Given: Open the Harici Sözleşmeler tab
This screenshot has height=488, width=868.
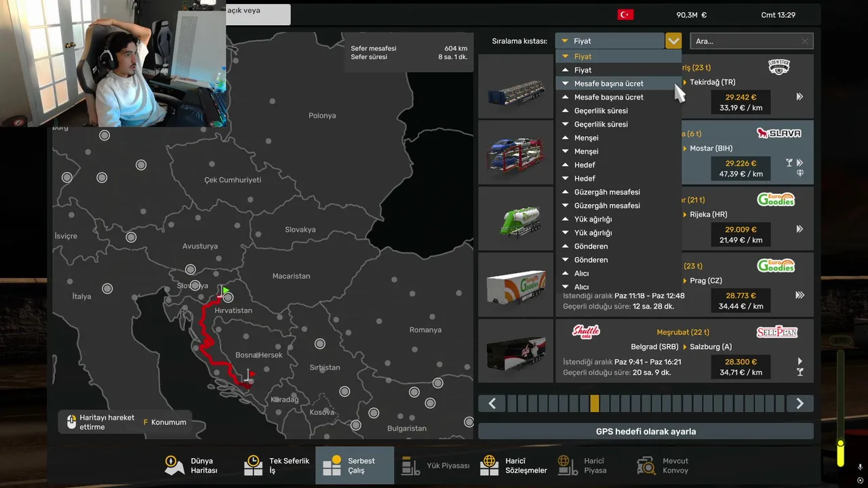Looking at the screenshot, I should point(513,466).
